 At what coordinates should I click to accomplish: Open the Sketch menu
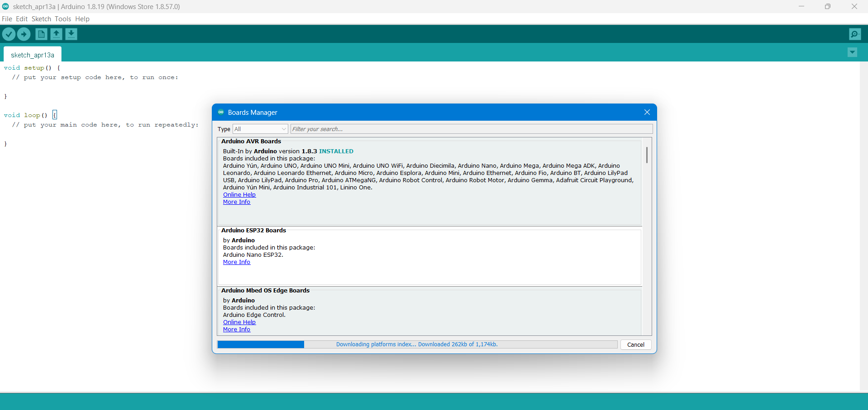tap(41, 19)
